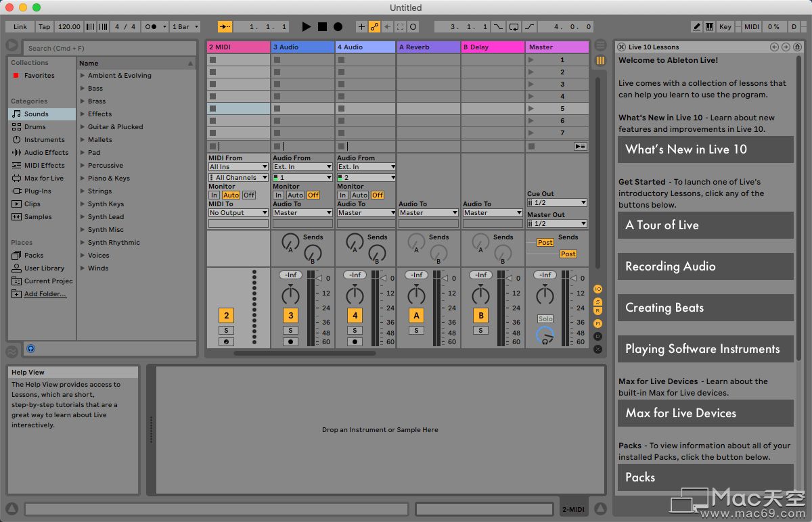
Task: Arm the 4 Audio track for recording
Action: (355, 342)
